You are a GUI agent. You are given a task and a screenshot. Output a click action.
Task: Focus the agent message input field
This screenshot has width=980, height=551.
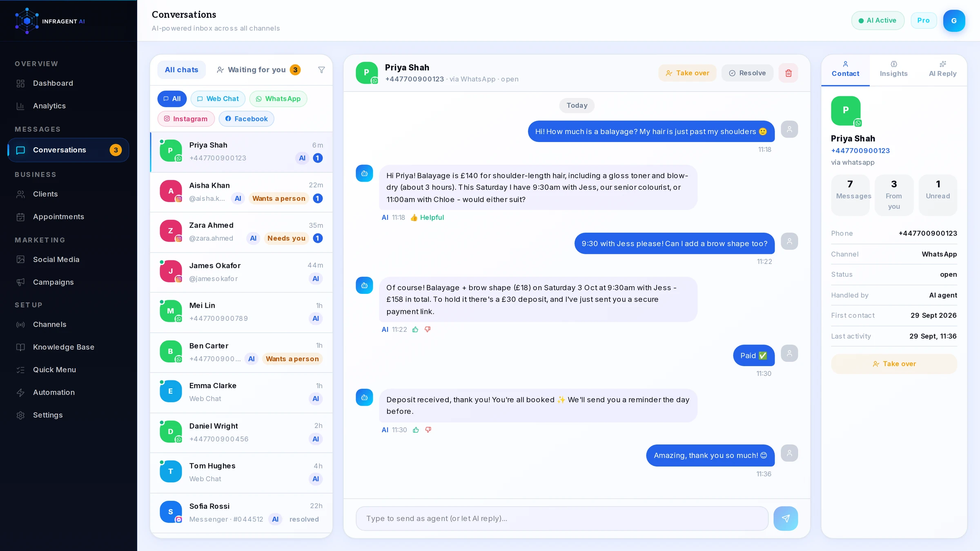coord(562,518)
